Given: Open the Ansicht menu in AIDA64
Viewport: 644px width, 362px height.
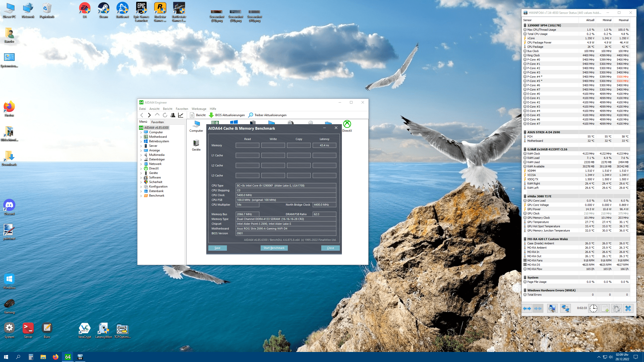Looking at the screenshot, I should (154, 108).
